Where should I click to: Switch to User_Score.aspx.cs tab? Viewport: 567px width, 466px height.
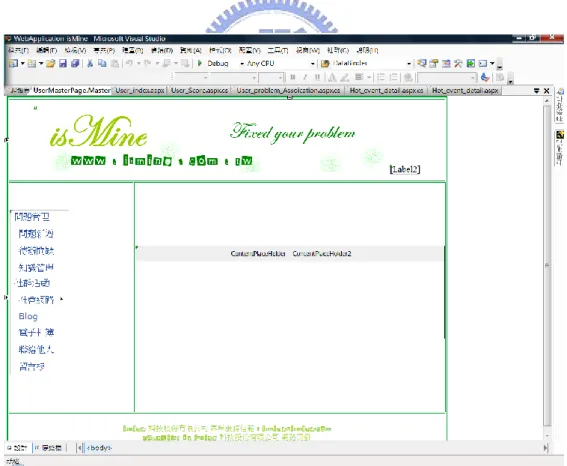click(x=199, y=90)
